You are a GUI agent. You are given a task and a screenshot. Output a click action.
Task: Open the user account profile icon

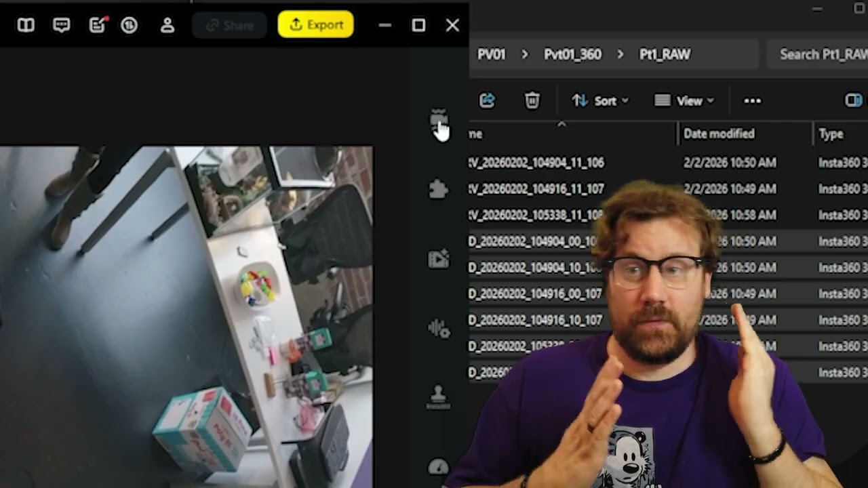(167, 25)
